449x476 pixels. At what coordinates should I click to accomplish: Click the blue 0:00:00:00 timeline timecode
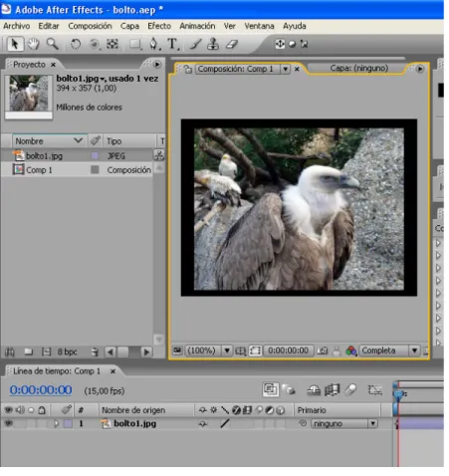click(x=41, y=390)
